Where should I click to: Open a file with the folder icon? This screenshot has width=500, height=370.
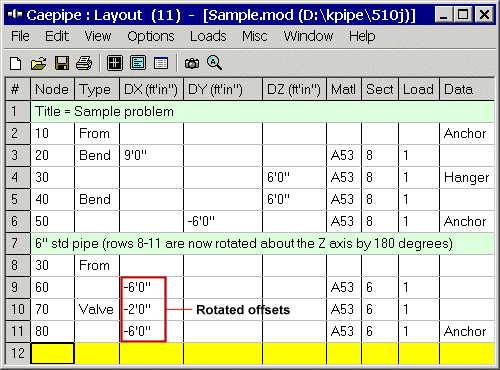(x=39, y=63)
